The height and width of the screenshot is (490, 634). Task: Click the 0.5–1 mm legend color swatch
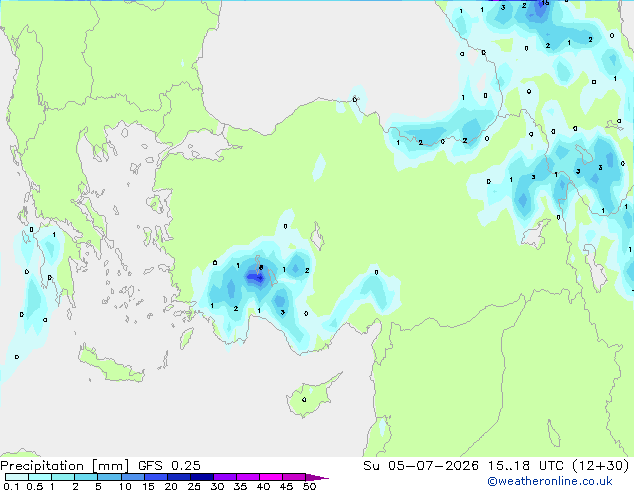pos(40,477)
